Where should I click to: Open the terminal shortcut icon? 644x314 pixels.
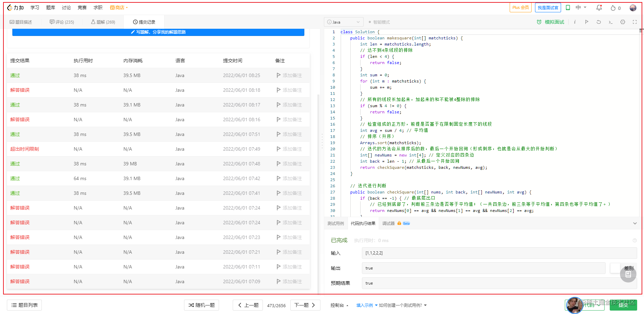tap(610, 22)
